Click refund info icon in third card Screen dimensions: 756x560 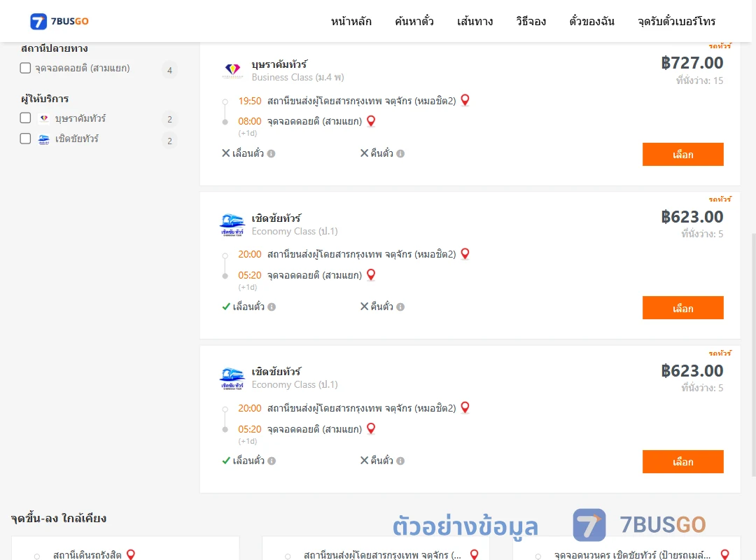click(x=400, y=461)
